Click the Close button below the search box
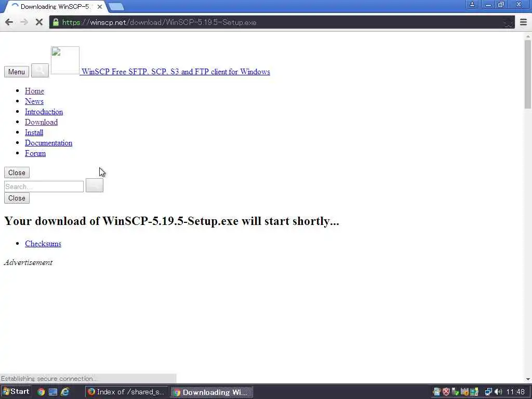The height and width of the screenshot is (399, 532). tap(17, 198)
